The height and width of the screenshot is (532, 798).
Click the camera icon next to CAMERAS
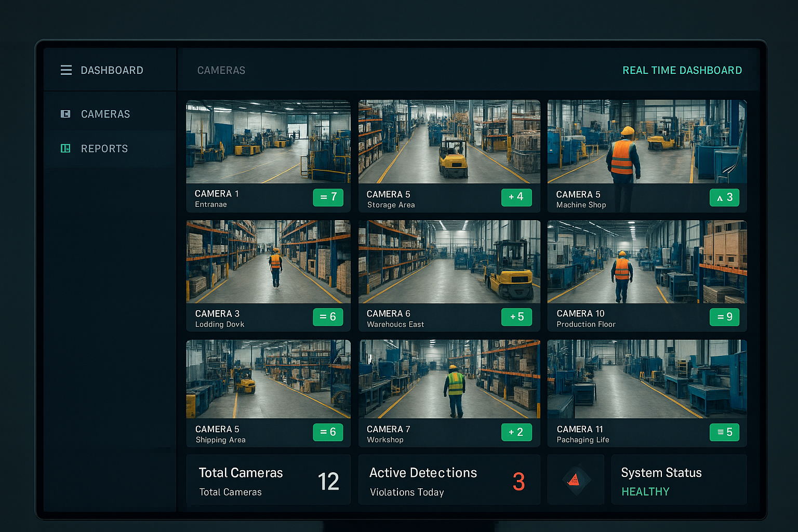coord(65,114)
